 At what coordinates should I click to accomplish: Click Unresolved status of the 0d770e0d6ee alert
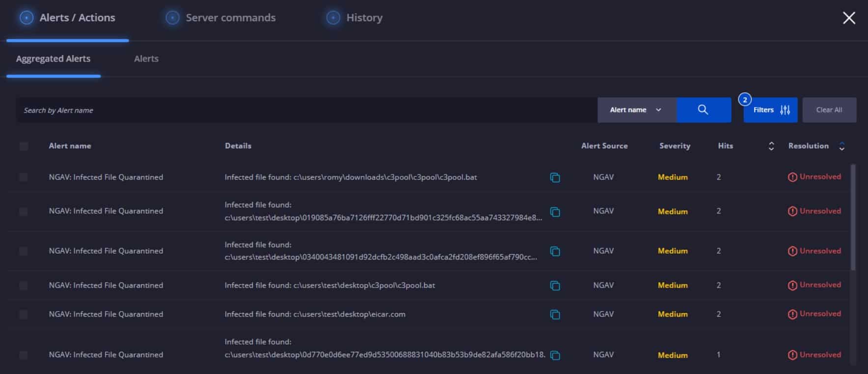(x=814, y=355)
